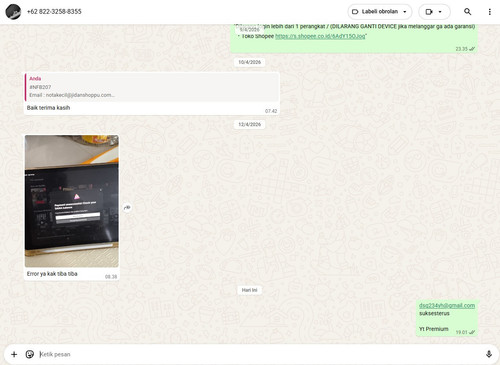
Task: Select the 'Error ya kak tiba tiba' caption
Action: 52,274
